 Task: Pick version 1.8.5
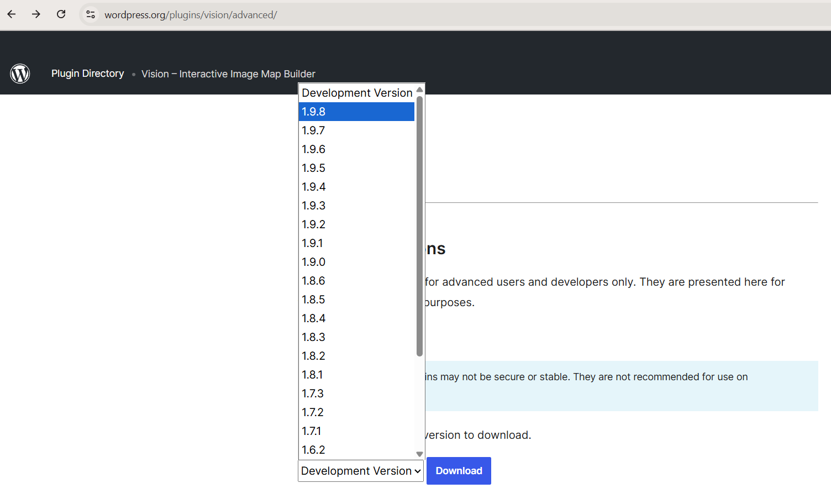357,300
